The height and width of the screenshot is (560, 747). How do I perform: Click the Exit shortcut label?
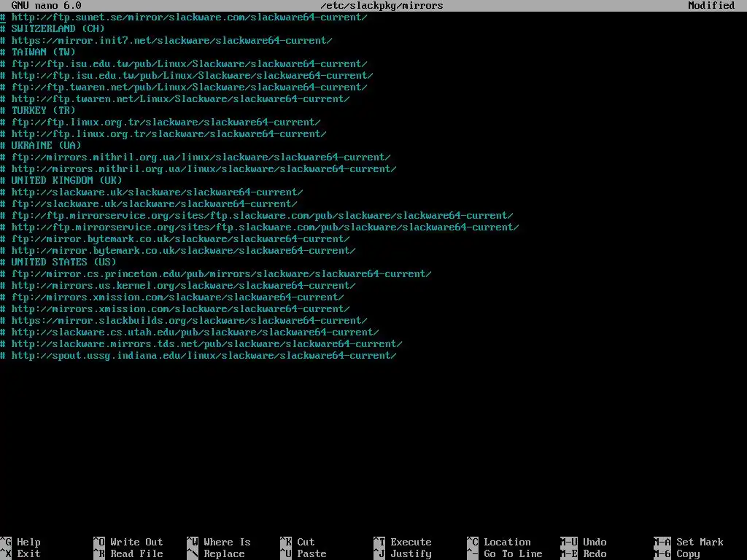20,554
